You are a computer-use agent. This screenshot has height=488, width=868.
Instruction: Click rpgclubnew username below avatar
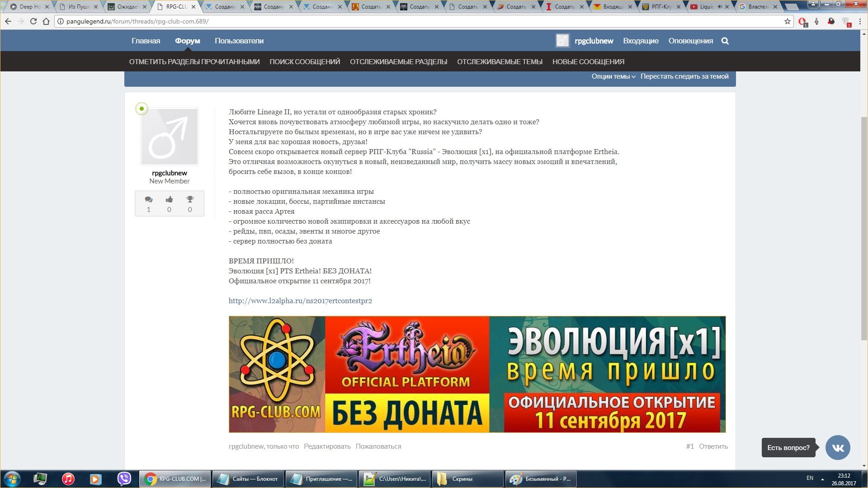170,173
